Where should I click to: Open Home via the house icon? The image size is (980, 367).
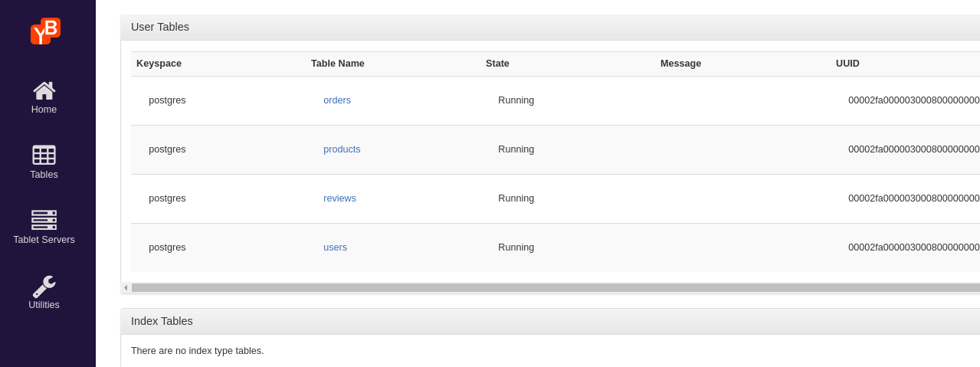pyautogui.click(x=44, y=90)
